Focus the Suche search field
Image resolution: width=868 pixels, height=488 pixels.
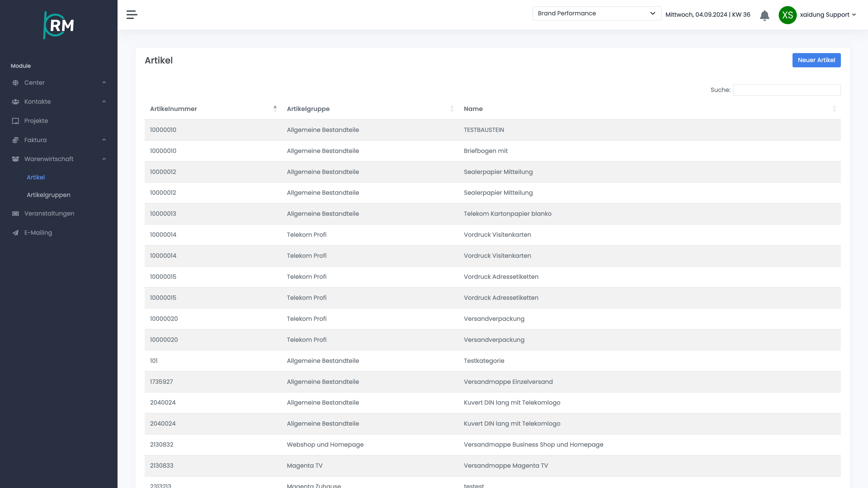[786, 90]
